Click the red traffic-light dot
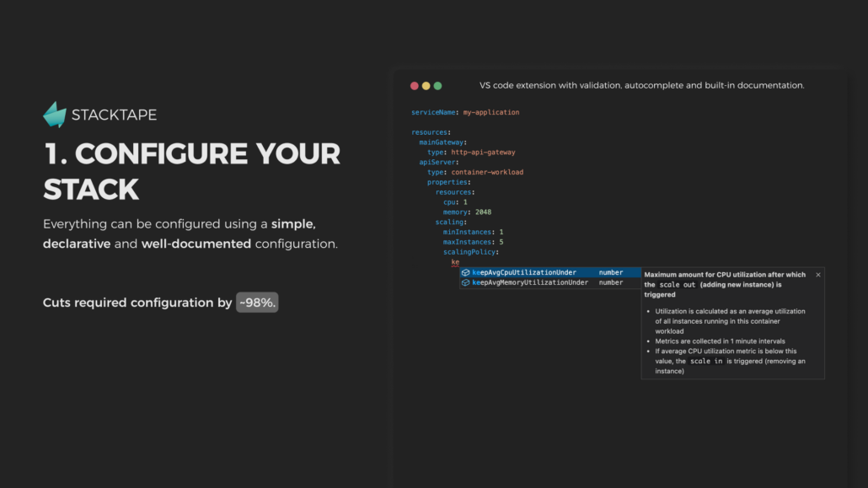 (415, 85)
